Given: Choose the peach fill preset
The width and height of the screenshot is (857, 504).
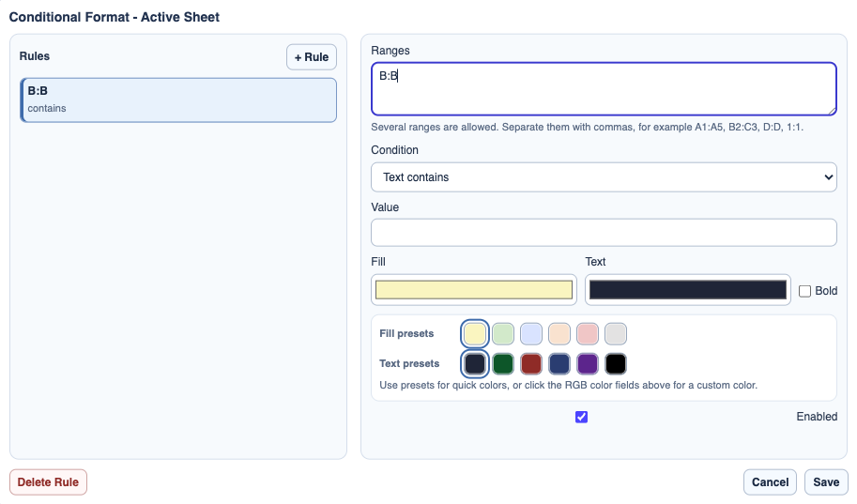Looking at the screenshot, I should pos(559,334).
